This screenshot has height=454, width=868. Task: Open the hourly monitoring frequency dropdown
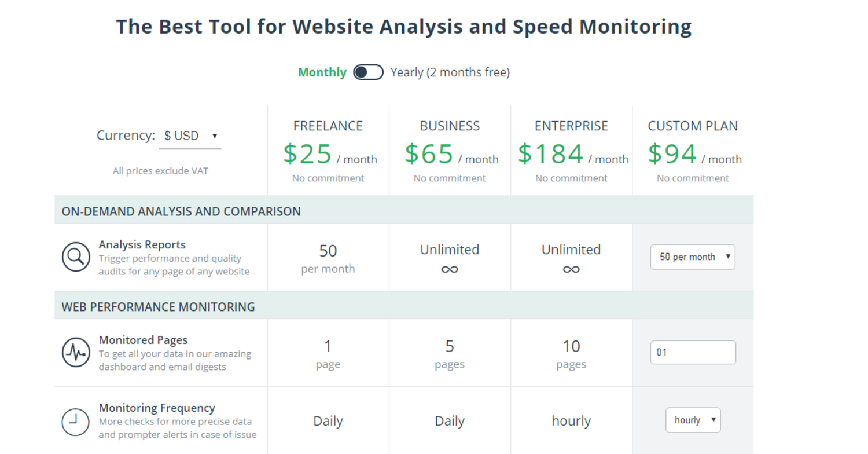click(693, 420)
